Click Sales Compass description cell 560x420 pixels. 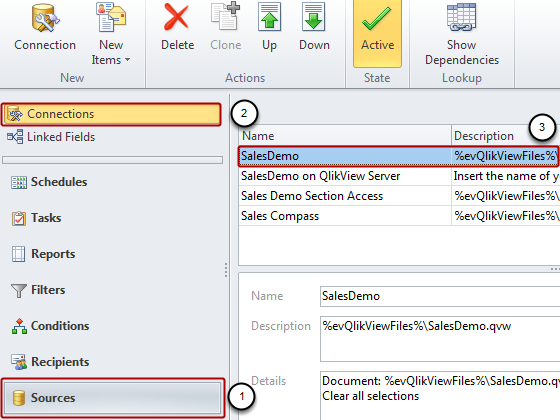[x=505, y=216]
